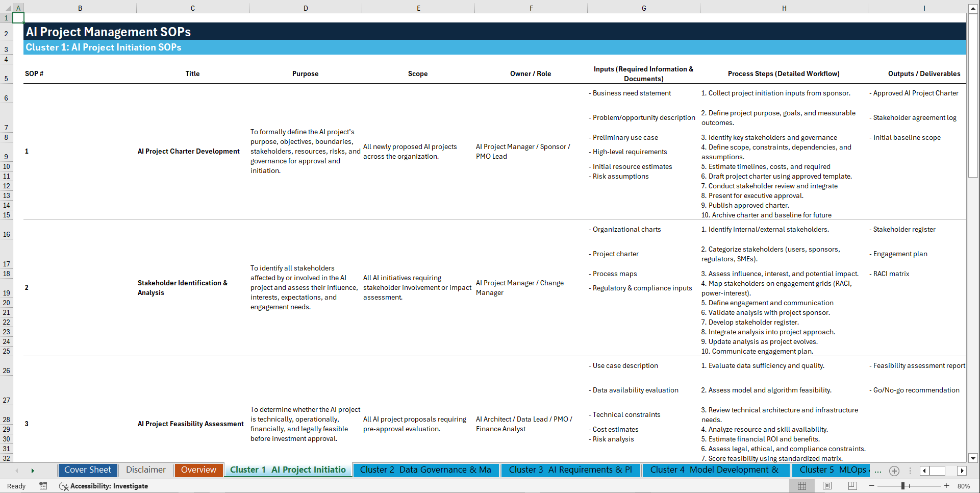Viewport: 980px width, 493px height.
Task: Open the Disclaimer sheet
Action: [145, 470]
